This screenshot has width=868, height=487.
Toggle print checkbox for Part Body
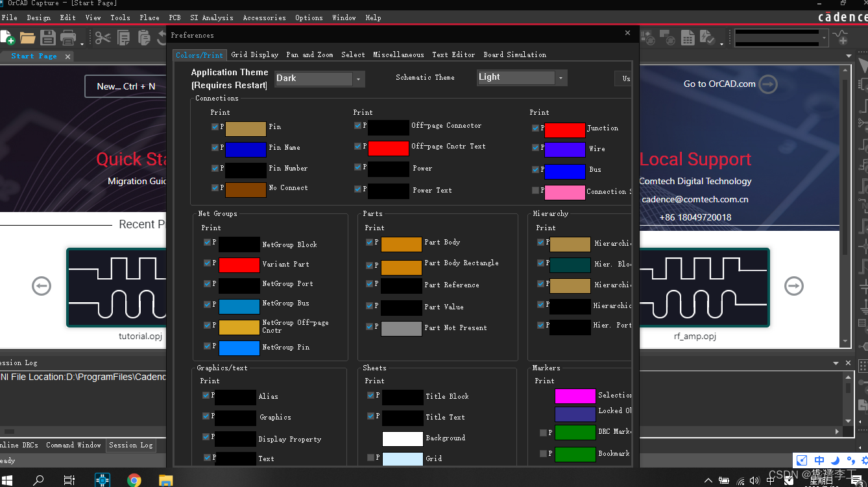369,243
